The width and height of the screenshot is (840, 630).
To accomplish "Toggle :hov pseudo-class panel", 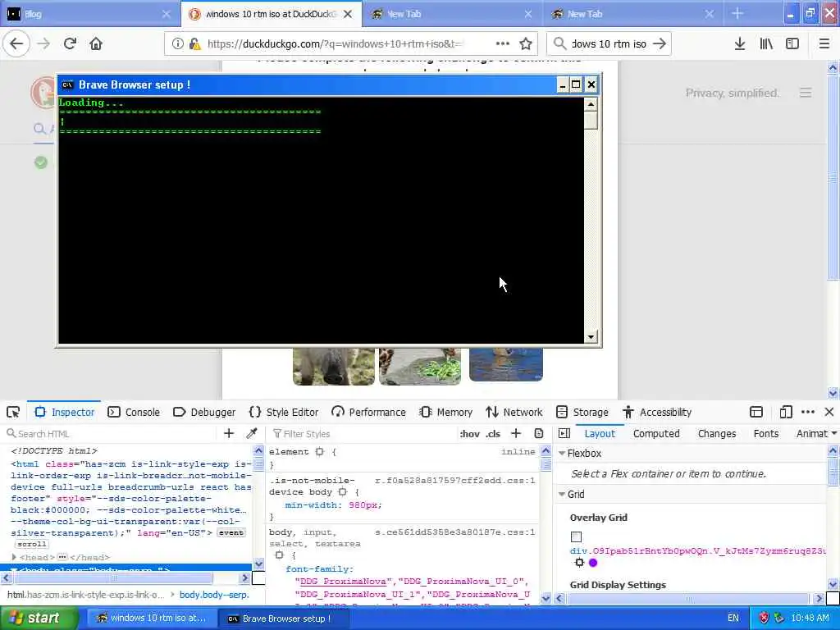I will tap(469, 434).
